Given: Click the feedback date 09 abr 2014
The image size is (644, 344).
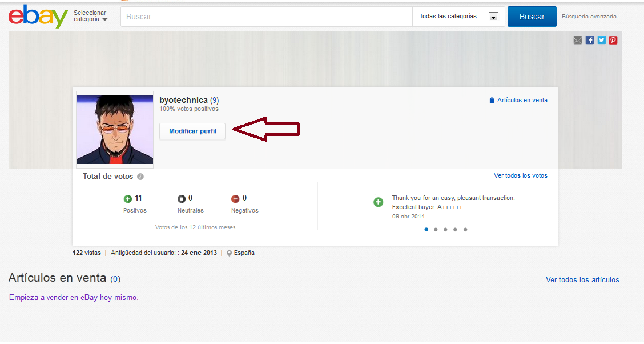Looking at the screenshot, I should point(408,217).
